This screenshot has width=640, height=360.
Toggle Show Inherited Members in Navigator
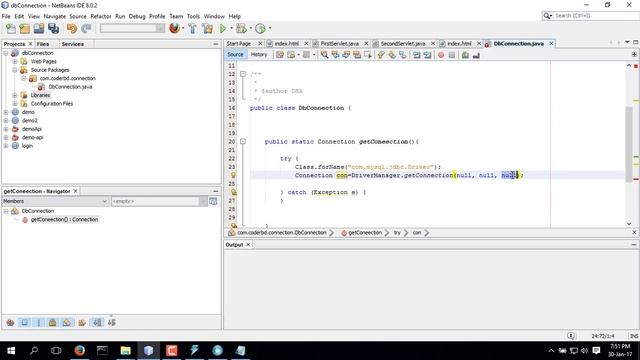pos(10,322)
